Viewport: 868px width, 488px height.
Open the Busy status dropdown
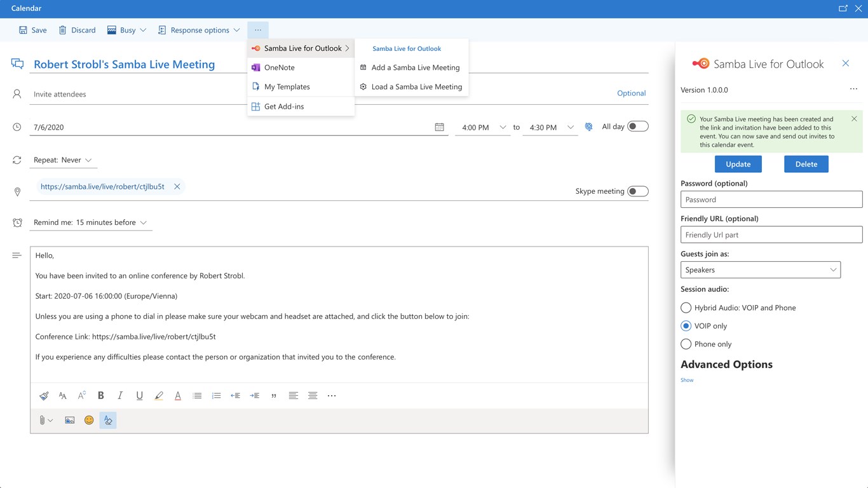click(x=127, y=30)
